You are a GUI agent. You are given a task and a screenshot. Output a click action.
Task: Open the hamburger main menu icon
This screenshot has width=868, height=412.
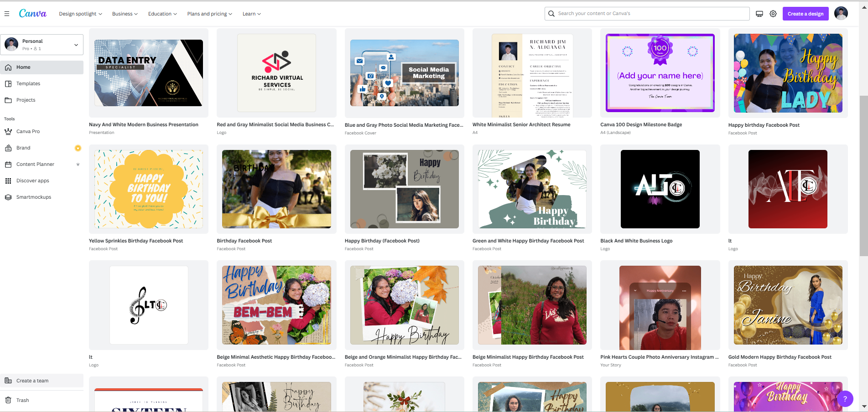pyautogui.click(x=7, y=14)
